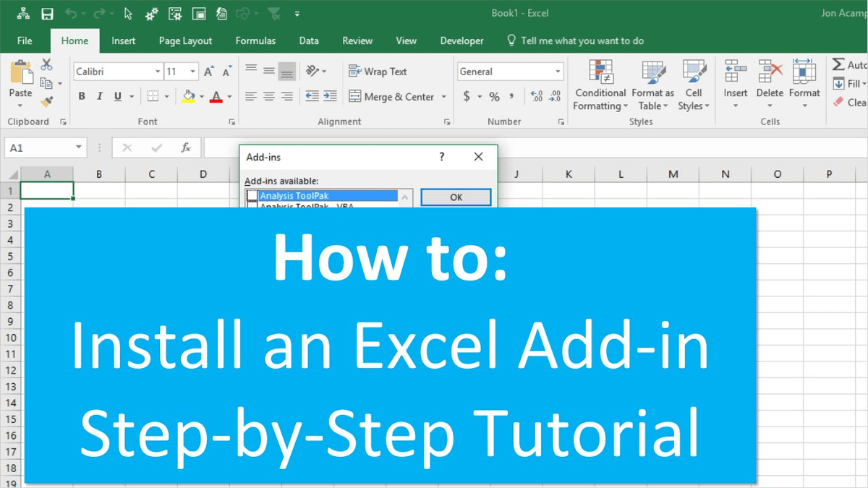Click the Format Painter brush icon

click(48, 102)
